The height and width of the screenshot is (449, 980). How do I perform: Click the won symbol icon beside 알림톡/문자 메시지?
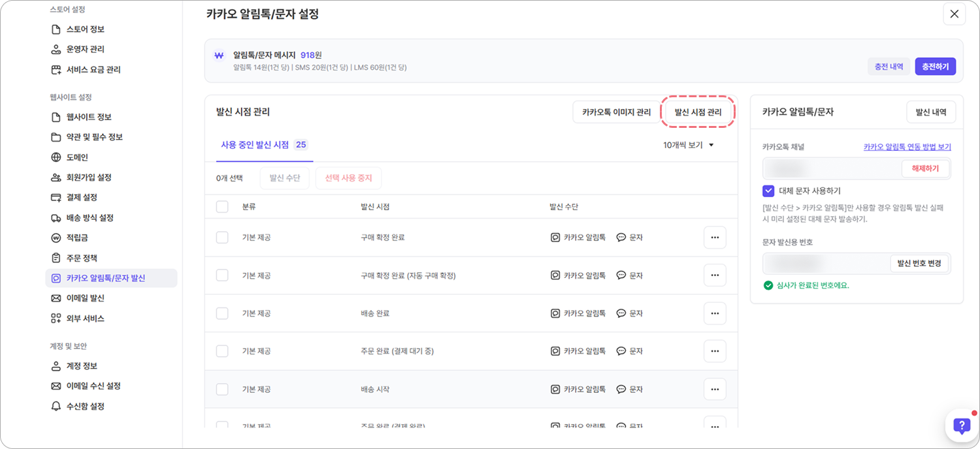219,55
